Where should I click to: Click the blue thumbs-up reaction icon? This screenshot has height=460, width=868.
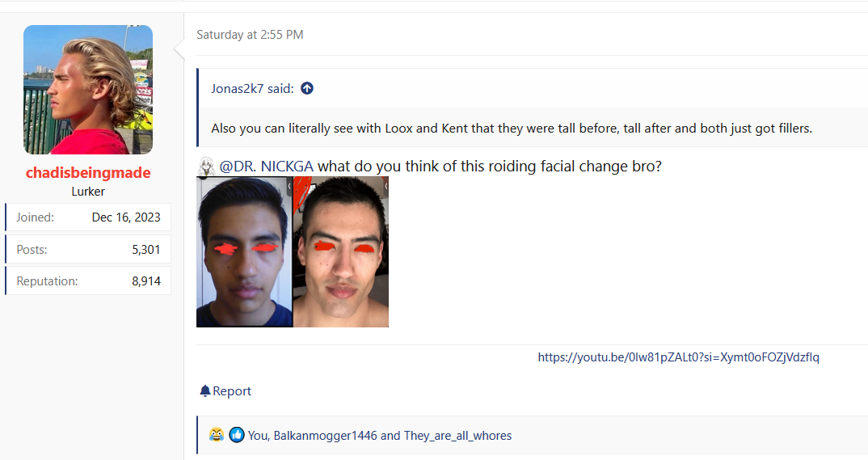coord(236,435)
